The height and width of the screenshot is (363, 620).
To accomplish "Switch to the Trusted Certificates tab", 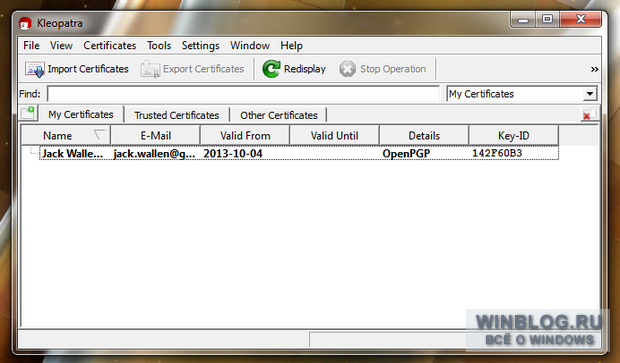I will (x=176, y=115).
